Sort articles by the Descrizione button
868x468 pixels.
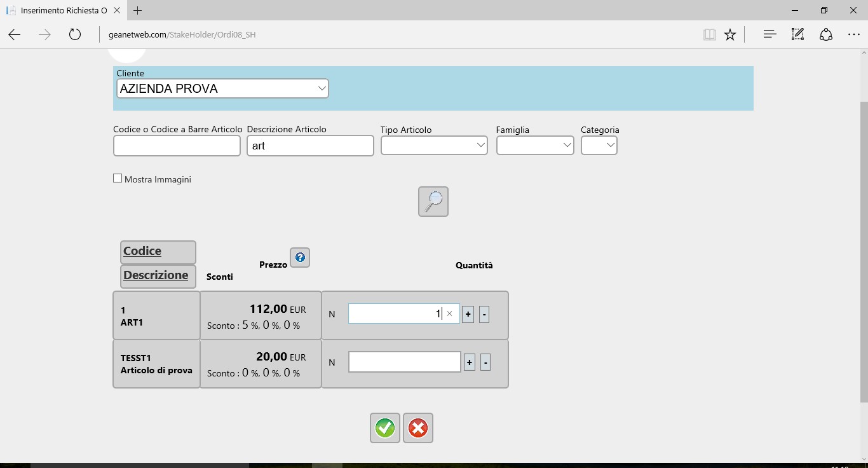[158, 277]
